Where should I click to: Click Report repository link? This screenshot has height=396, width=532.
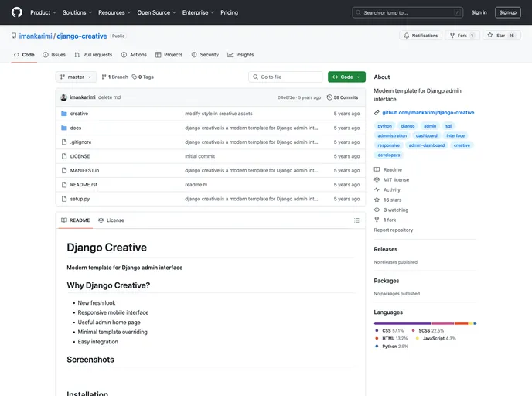(394, 230)
